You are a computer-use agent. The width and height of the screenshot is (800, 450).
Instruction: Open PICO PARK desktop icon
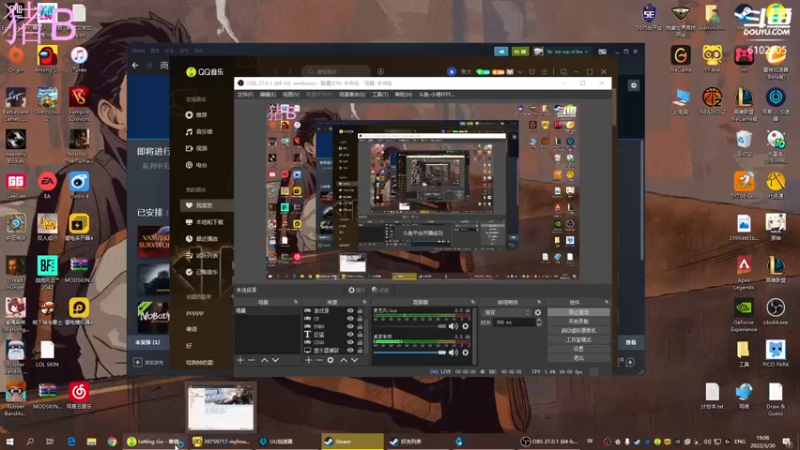(776, 354)
